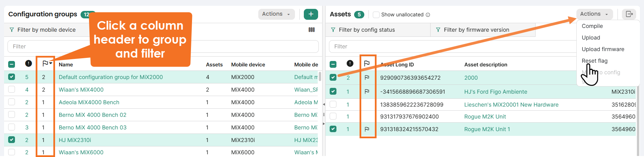Open Default configuration group for MiX2000 link
The image size is (644, 157).
click(110, 77)
